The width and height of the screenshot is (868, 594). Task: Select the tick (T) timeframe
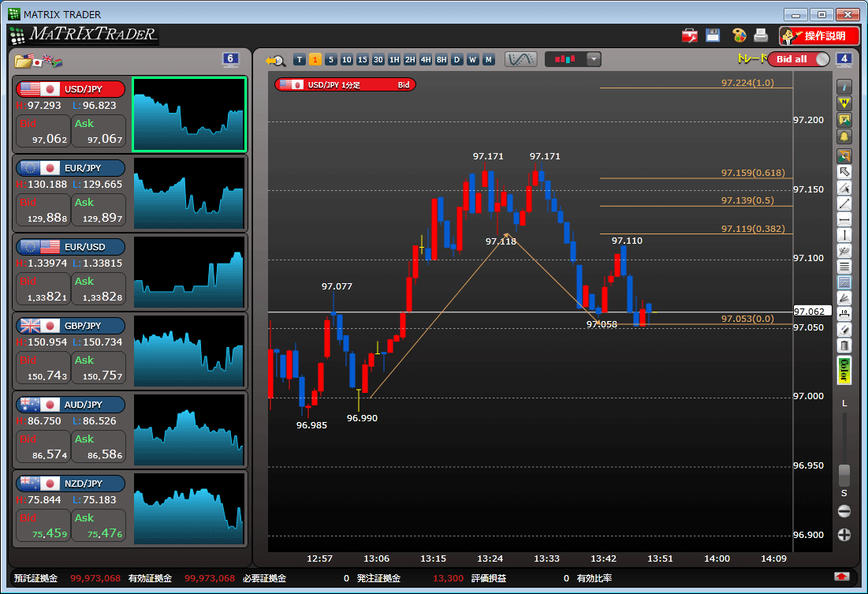coord(300,60)
